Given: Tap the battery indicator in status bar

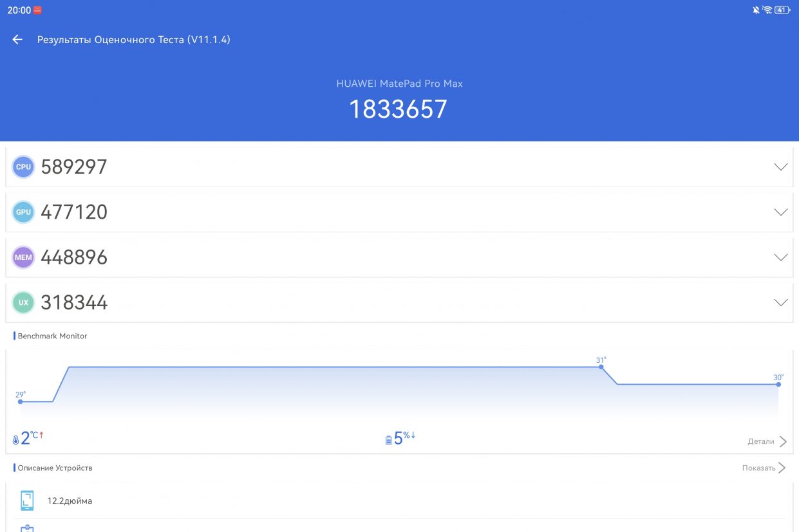Looking at the screenshot, I should 782,10.
